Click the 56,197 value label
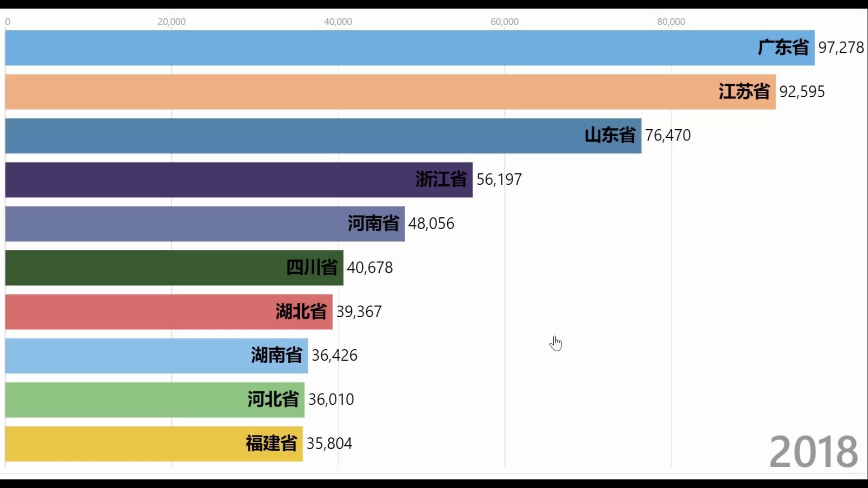This screenshot has width=868, height=488. click(x=499, y=180)
